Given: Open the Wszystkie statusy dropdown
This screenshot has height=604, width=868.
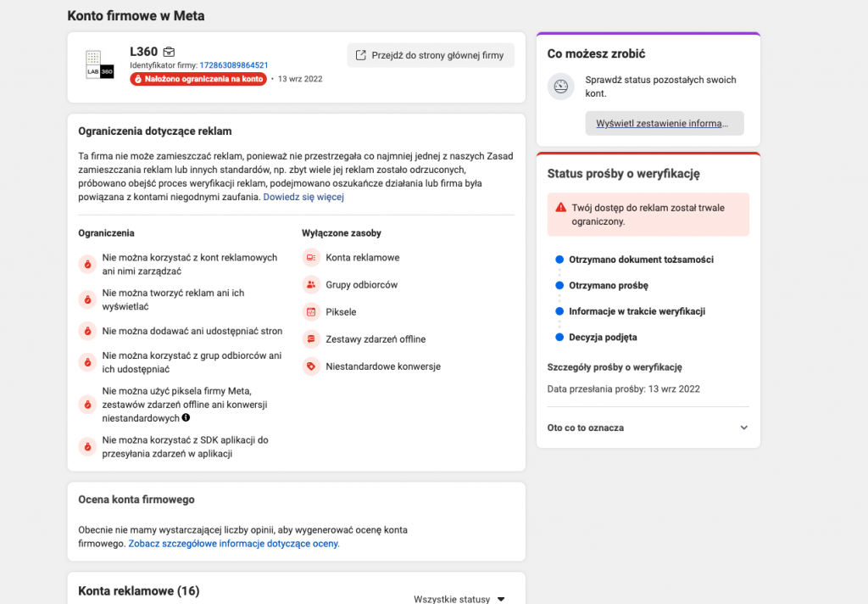Looking at the screenshot, I should tap(459, 598).
